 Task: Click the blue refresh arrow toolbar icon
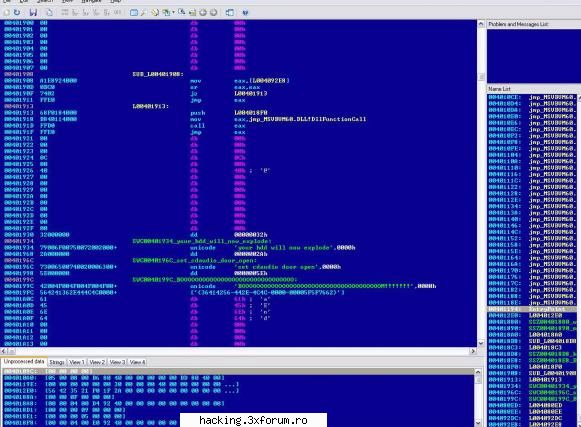[17, 13]
